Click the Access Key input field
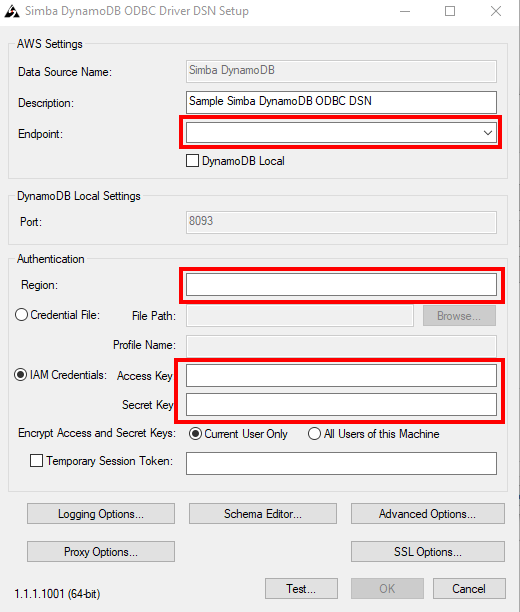The height and width of the screenshot is (612, 520). [x=341, y=375]
